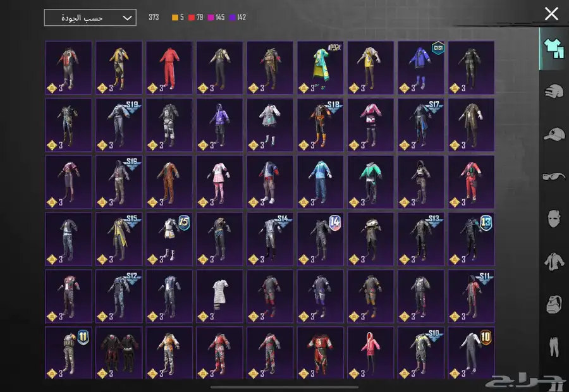Click the total item count 373
This screenshot has height=392, width=569.
point(154,18)
